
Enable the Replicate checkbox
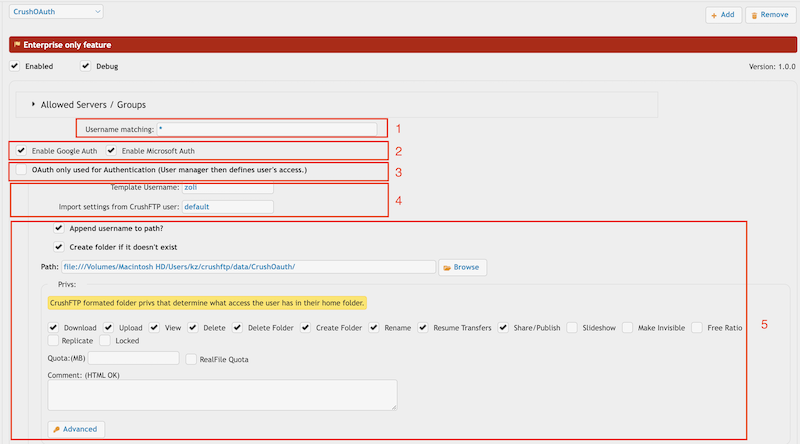click(x=54, y=340)
